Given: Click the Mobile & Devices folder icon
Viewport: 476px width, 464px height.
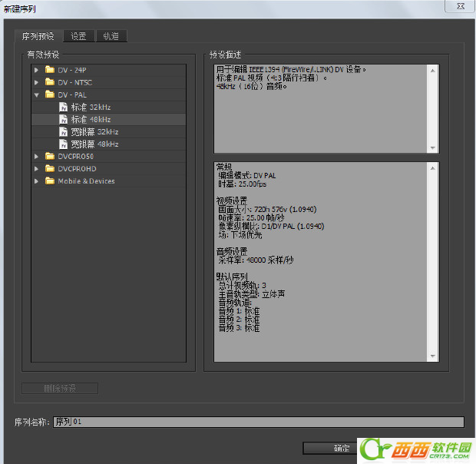Looking at the screenshot, I should click(x=50, y=181).
